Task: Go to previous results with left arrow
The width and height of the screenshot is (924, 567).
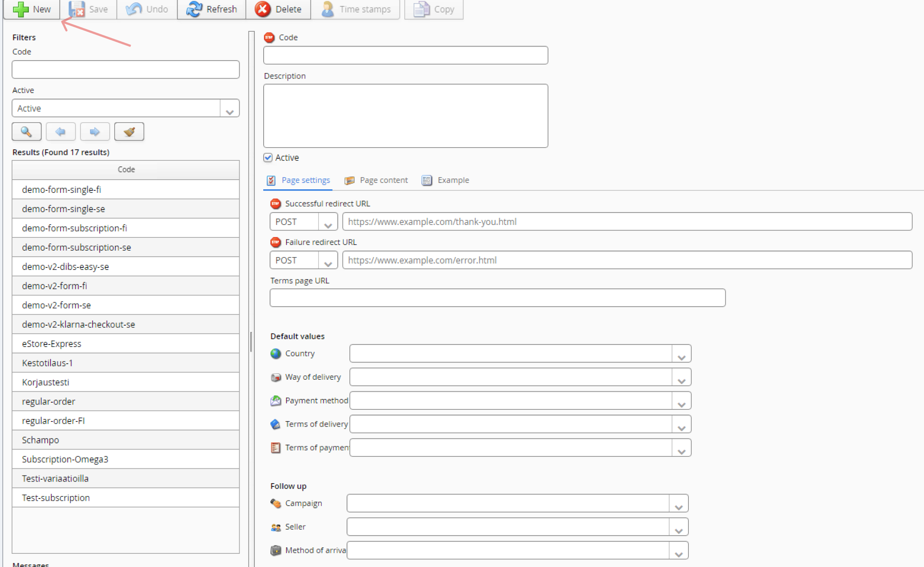Action: (x=61, y=132)
